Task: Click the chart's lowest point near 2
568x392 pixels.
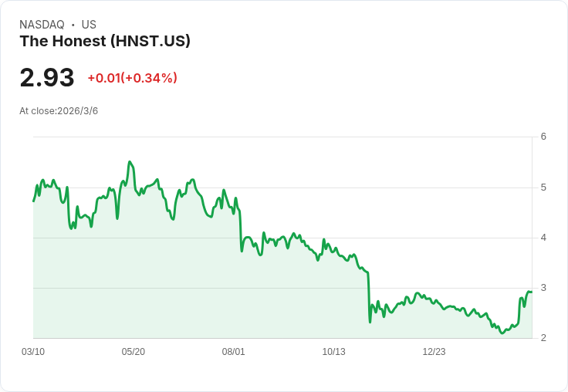Action: tap(502, 333)
